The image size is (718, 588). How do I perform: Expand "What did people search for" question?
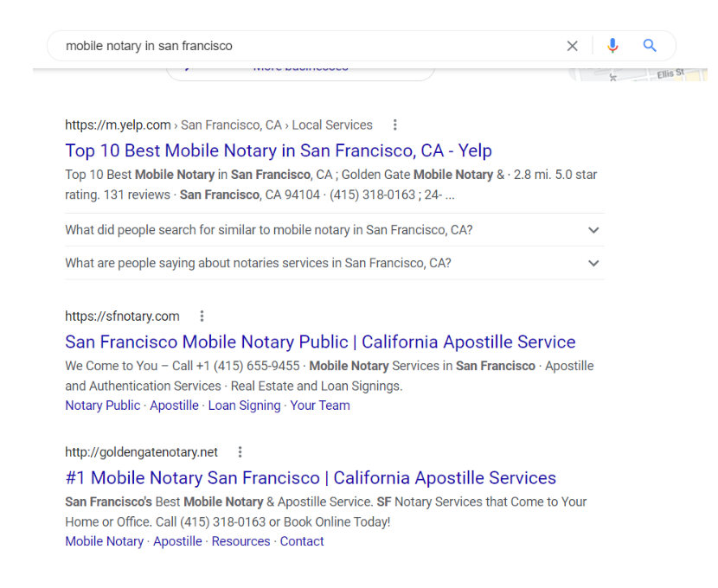tap(593, 230)
